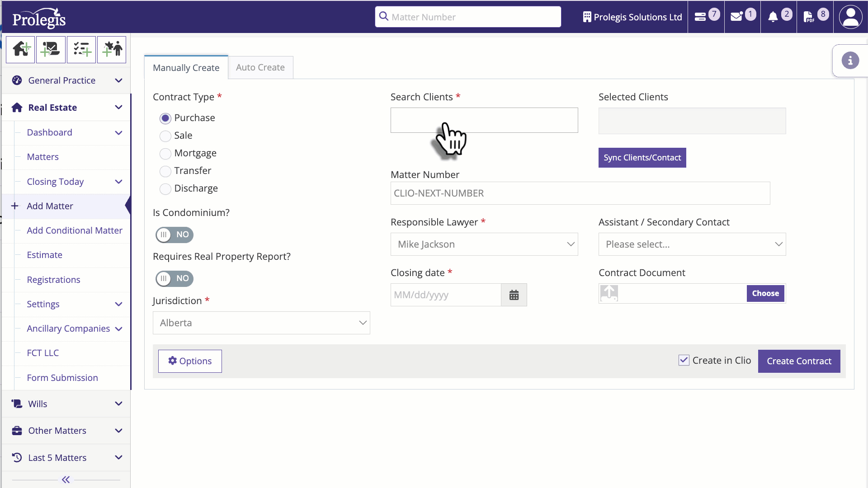The width and height of the screenshot is (868, 488).
Task: Open the add task checklist icon
Action: click(x=81, y=50)
